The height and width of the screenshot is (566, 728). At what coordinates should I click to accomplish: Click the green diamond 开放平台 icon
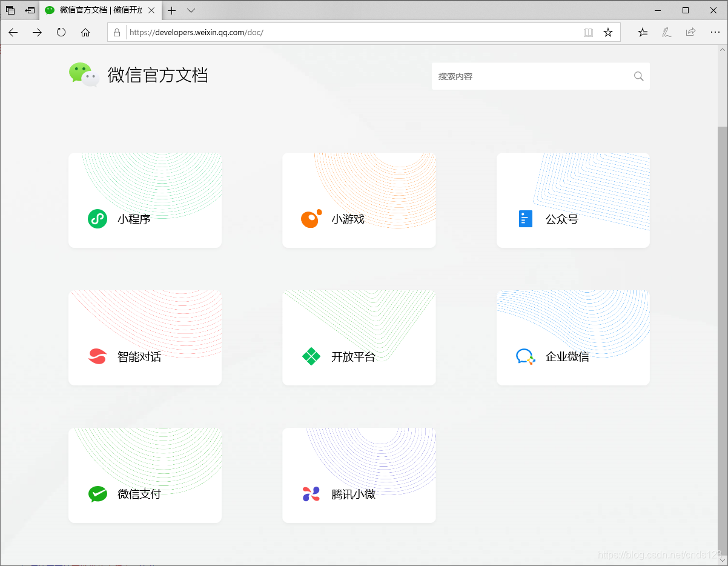(311, 356)
